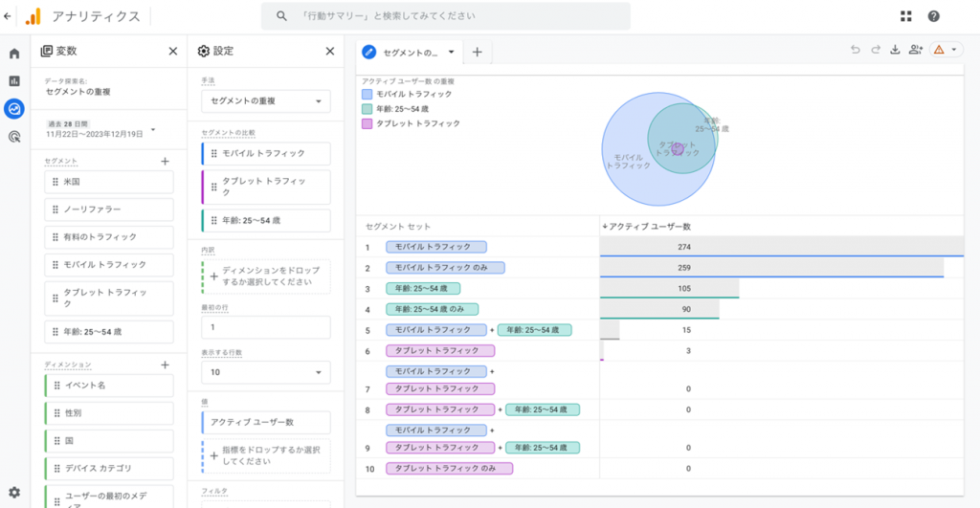980x508 pixels.
Task: Open the 表示する行数 dropdown
Action: [x=266, y=373]
